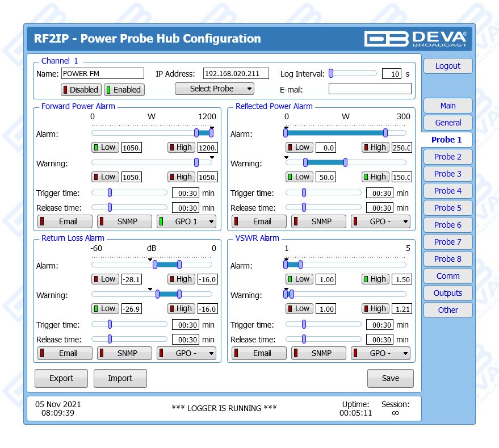Toggle High warning in VSWR Alarm

coord(375,309)
